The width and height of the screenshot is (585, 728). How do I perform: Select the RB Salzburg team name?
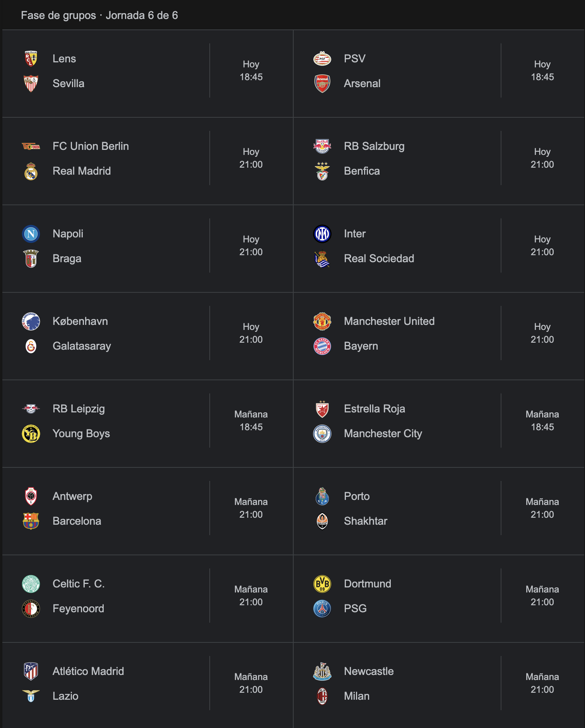click(374, 146)
